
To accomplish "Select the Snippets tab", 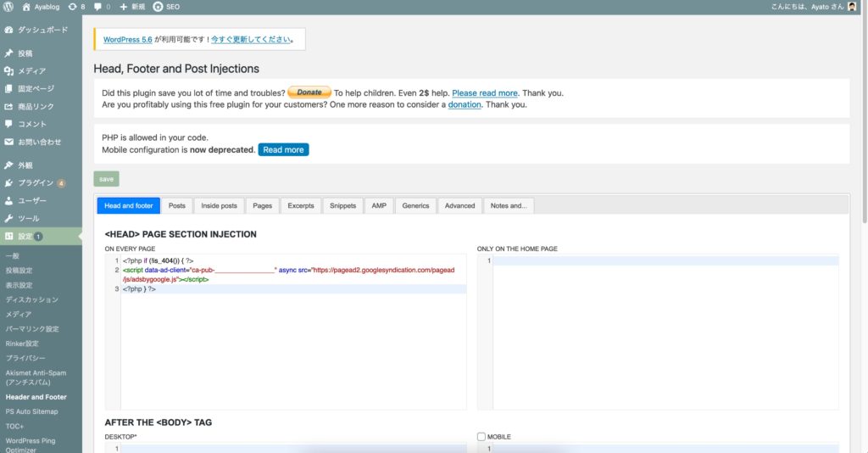I will coord(342,205).
